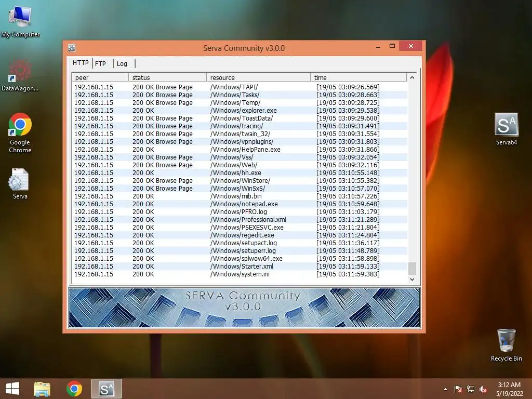532x399 pixels.
Task: Launch Google Chrome from the desktop
Action: pos(20,132)
